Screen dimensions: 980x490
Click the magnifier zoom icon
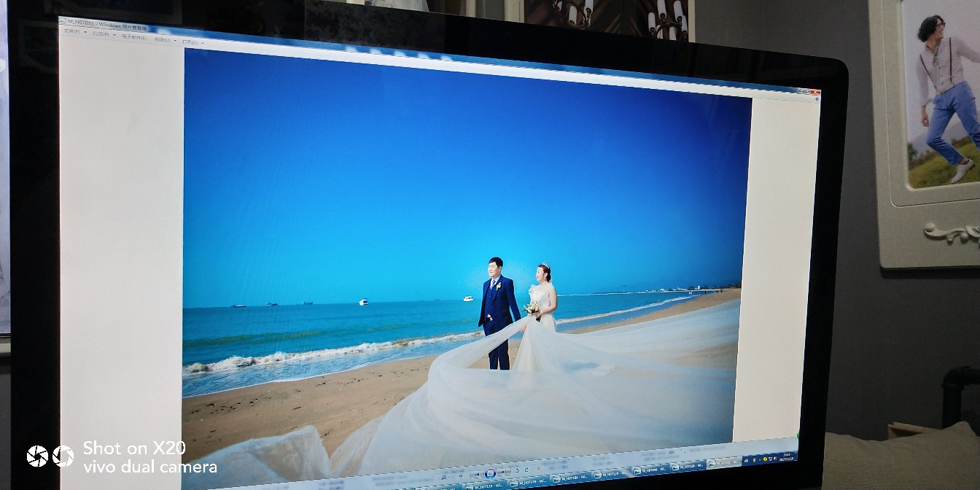tap(443, 477)
